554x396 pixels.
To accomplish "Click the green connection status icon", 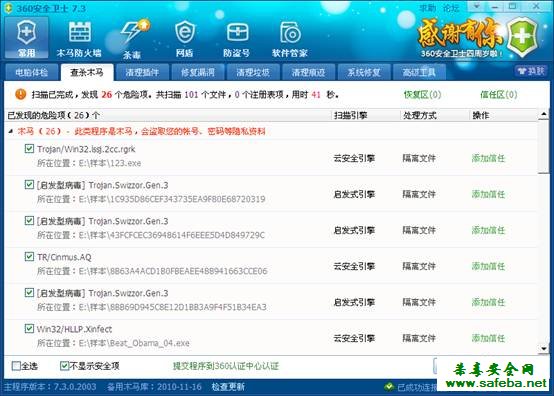I will (x=389, y=387).
